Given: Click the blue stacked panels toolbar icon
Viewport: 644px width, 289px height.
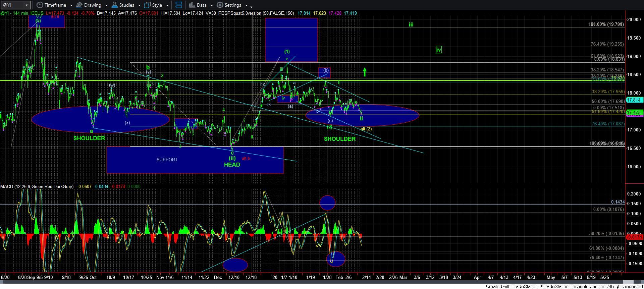Looking at the screenshot, I should (x=179, y=5).
